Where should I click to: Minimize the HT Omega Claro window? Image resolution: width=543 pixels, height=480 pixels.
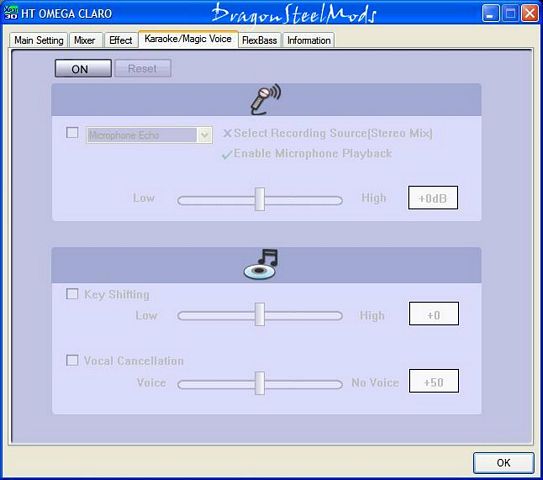click(x=490, y=14)
